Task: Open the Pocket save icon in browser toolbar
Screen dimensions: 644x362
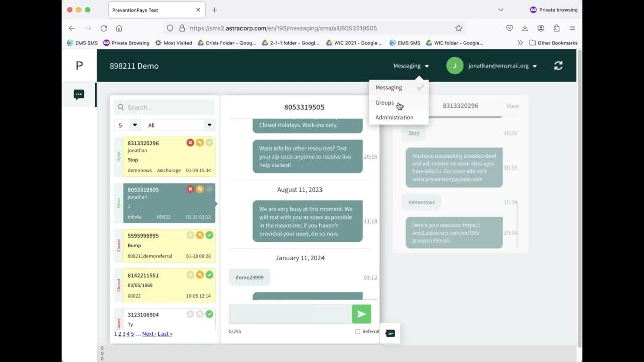Action: pos(509,28)
